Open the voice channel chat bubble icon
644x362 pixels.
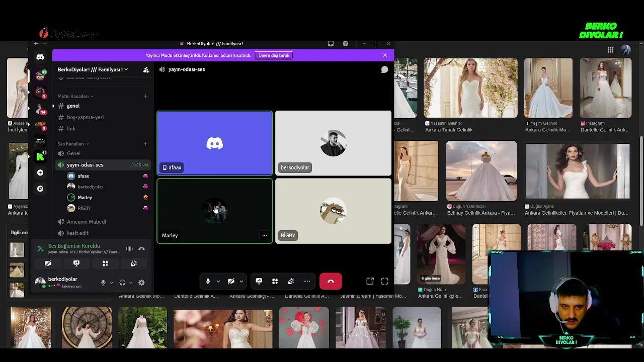click(x=384, y=69)
